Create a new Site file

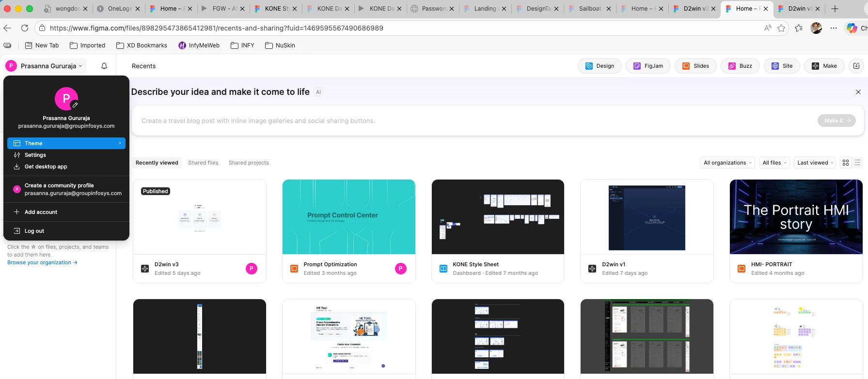(782, 66)
